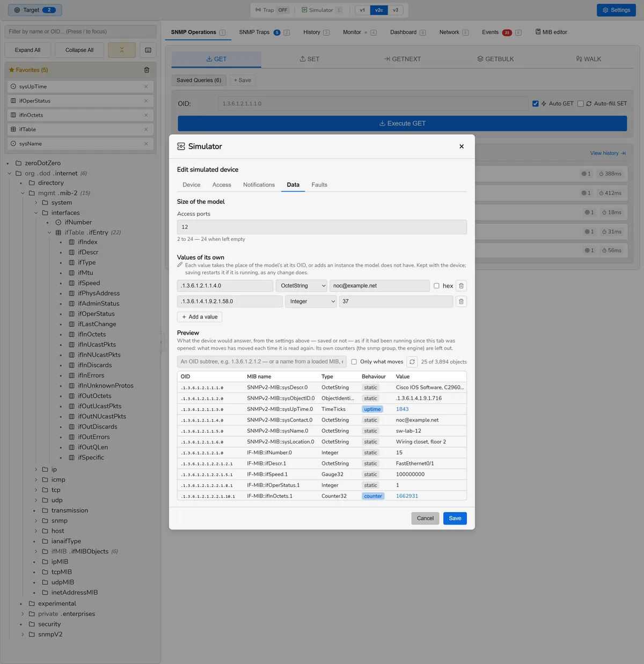This screenshot has width=644, height=664.
Task: Select the transmission folder
Action: [69, 511]
